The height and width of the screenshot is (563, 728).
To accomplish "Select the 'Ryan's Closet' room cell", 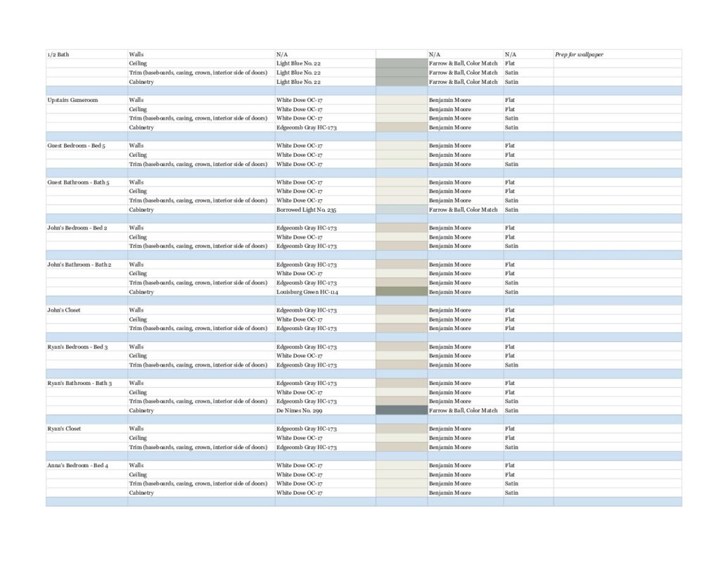I will [87, 429].
